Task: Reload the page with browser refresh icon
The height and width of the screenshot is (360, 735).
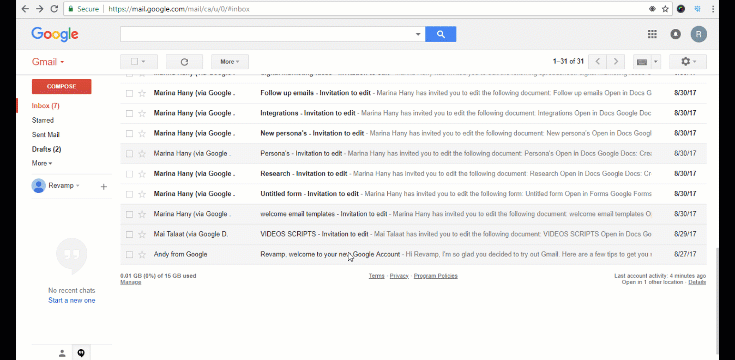Action: 54,9
